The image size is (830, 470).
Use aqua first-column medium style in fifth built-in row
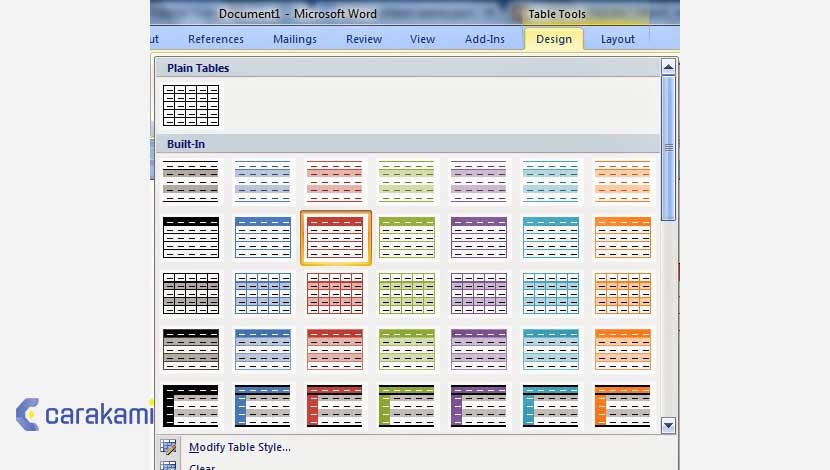tap(551, 406)
